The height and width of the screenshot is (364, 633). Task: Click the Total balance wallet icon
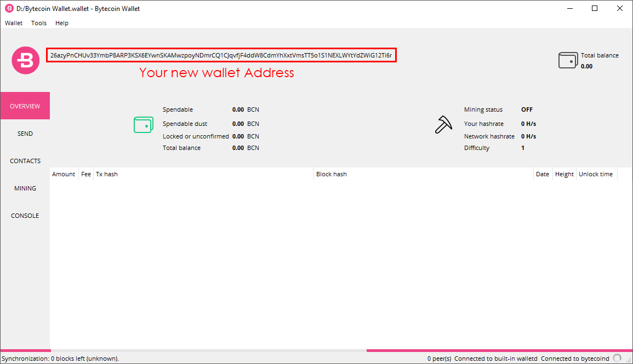point(568,60)
